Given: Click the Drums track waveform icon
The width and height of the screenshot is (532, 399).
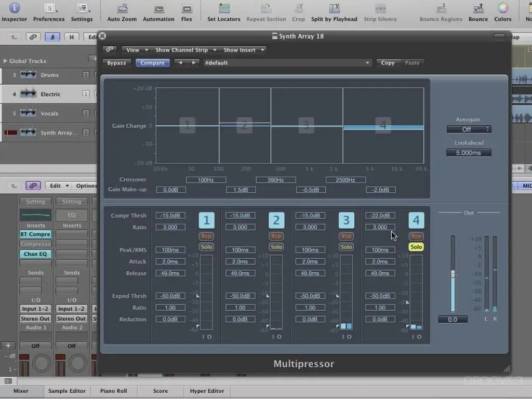Looking at the screenshot, I should point(28,74).
